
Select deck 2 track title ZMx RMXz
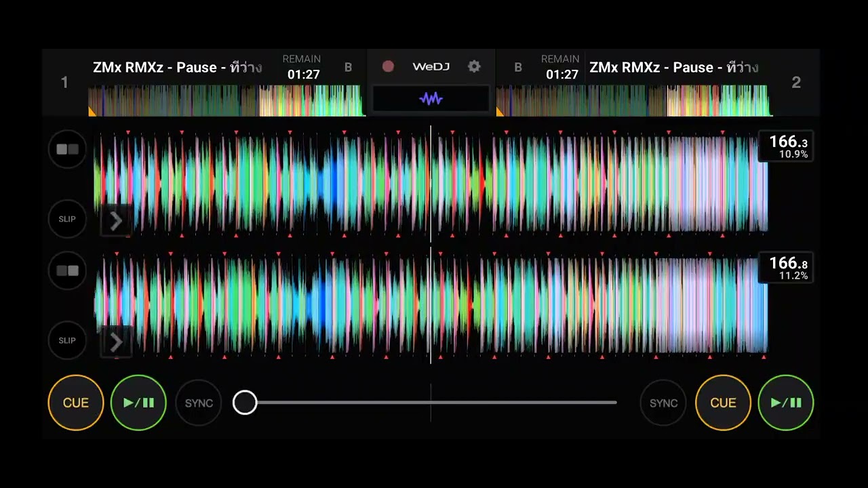(x=674, y=67)
